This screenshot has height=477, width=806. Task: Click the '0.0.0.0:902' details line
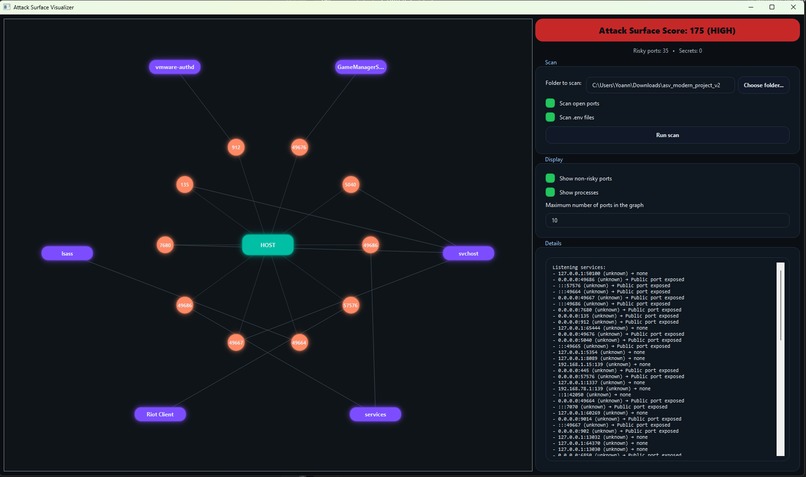(x=615, y=431)
